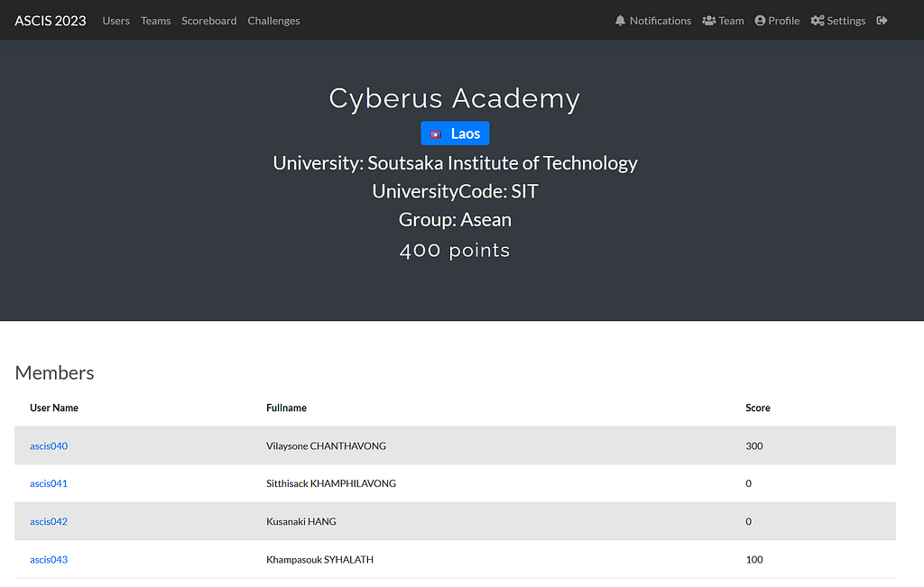Open the Challenges page
The width and height of the screenshot is (924, 587).
pos(273,21)
